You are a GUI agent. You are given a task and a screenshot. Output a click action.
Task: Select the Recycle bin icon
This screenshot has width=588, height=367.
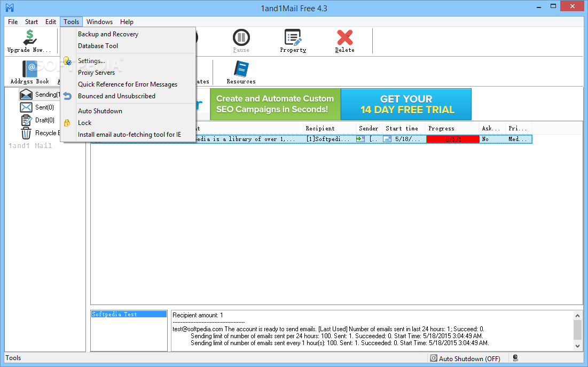[x=26, y=133]
